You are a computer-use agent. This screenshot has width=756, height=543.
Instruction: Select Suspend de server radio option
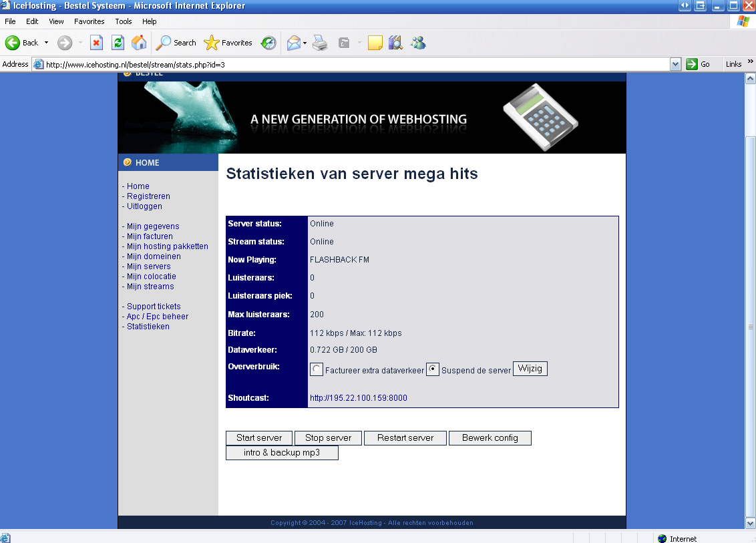(433, 369)
